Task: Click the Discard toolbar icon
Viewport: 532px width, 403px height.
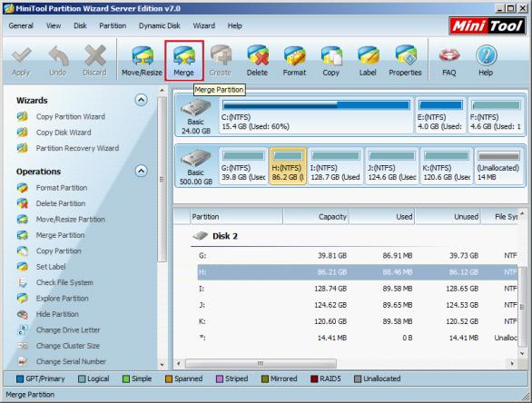Action: pyautogui.click(x=94, y=61)
